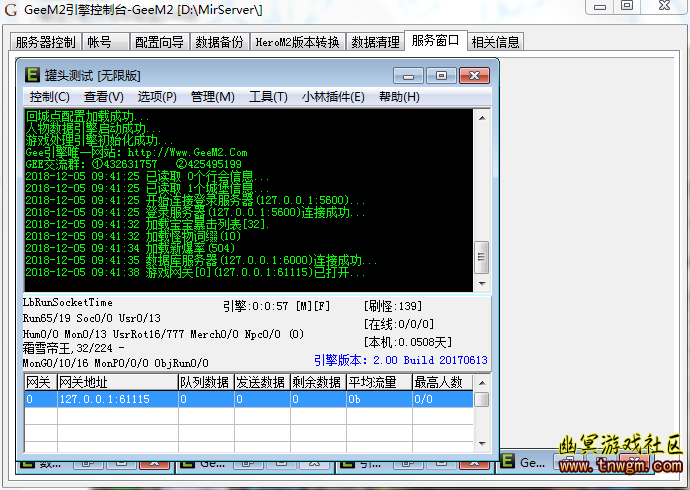Screen dimensions: 690x490
Task: Click the log scrollbar down arrow
Action: 482,284
